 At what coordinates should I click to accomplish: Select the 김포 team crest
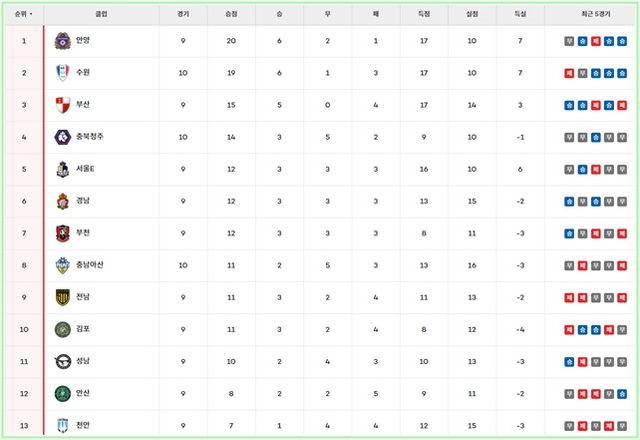(63, 329)
